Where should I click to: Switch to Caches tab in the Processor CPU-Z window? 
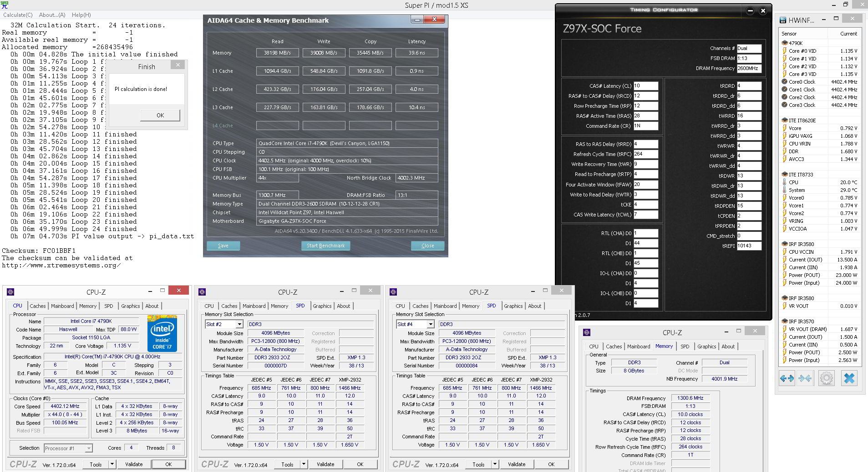pos(38,306)
